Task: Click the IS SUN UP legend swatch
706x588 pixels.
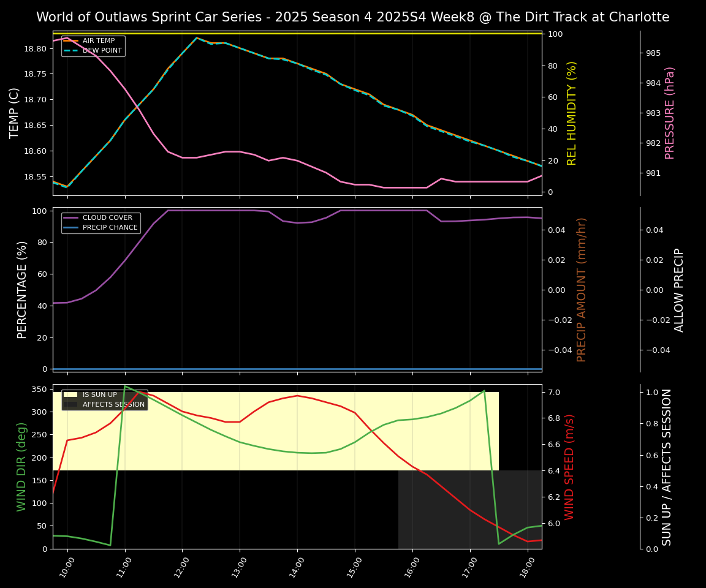Action: click(70, 395)
